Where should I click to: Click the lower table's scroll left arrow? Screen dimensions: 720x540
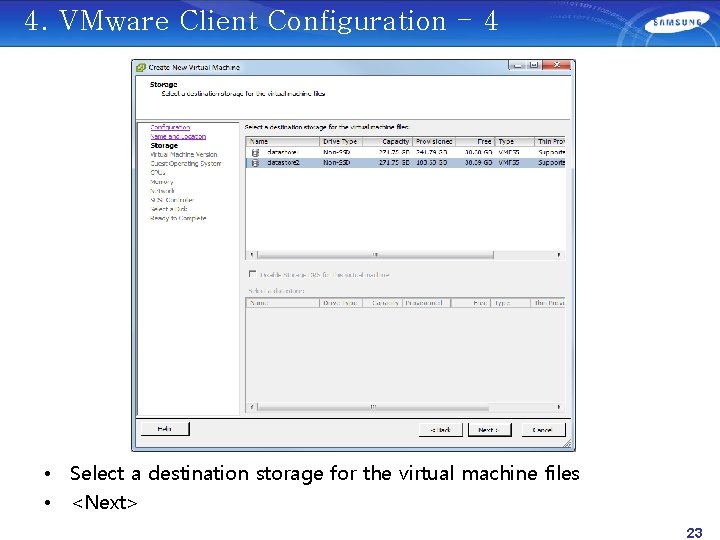pyautogui.click(x=252, y=407)
